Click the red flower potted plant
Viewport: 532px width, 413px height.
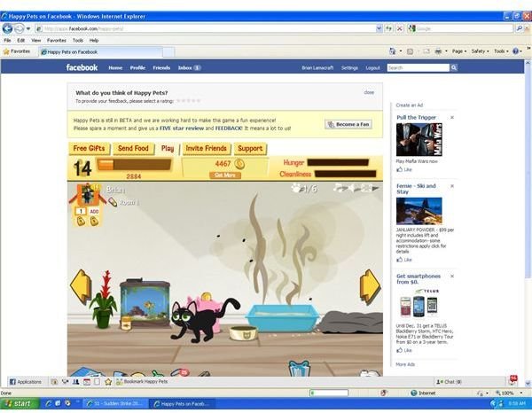104,300
